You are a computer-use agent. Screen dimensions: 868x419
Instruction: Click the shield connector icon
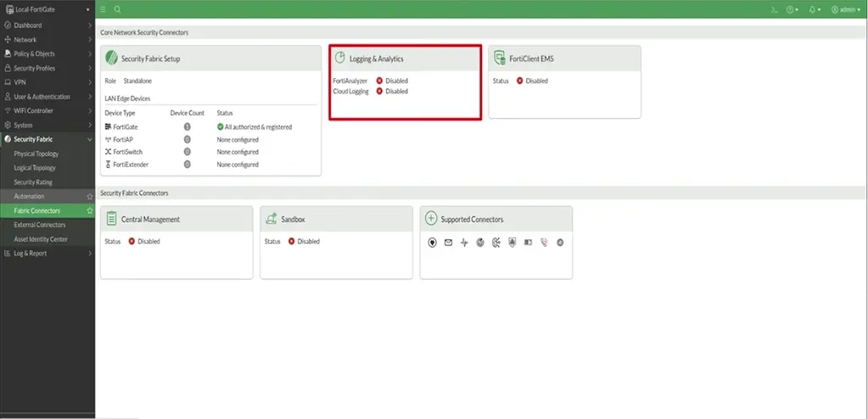coord(512,243)
